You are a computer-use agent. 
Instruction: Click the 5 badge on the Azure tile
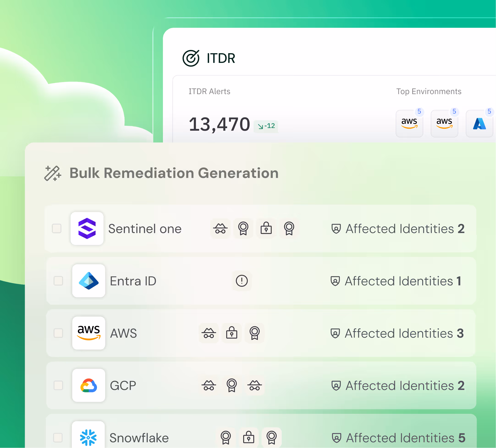(489, 111)
